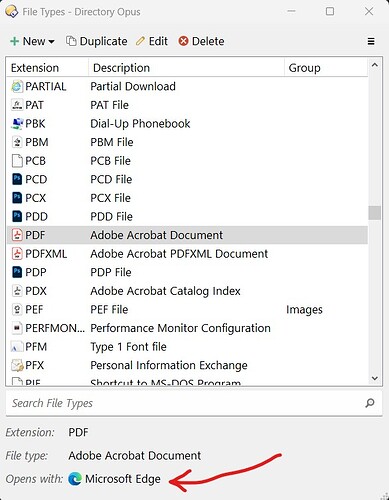The height and width of the screenshot is (500, 389).
Task: Click the PFX certificate icon
Action: 17,365
